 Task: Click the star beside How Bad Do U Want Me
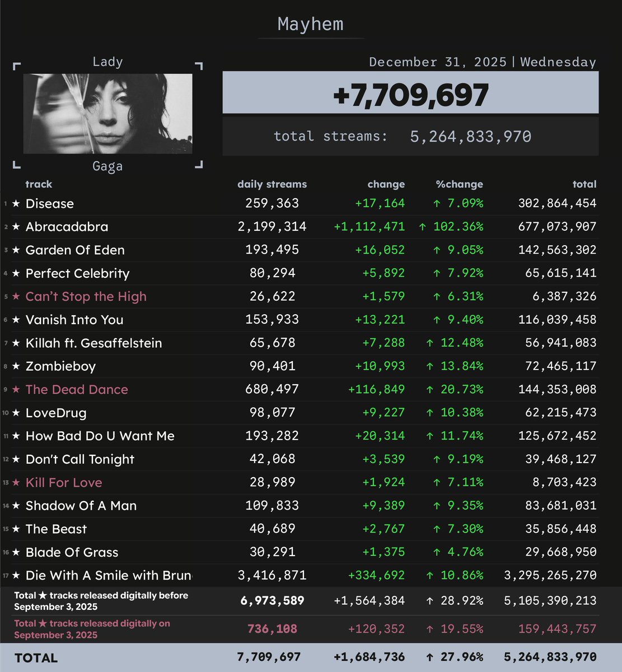(16, 436)
